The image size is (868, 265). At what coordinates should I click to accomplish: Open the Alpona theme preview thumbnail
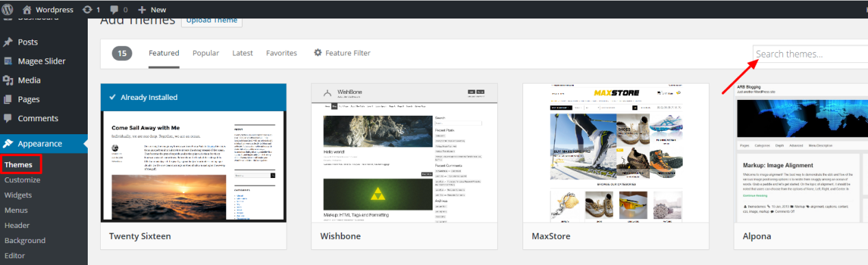click(801, 153)
